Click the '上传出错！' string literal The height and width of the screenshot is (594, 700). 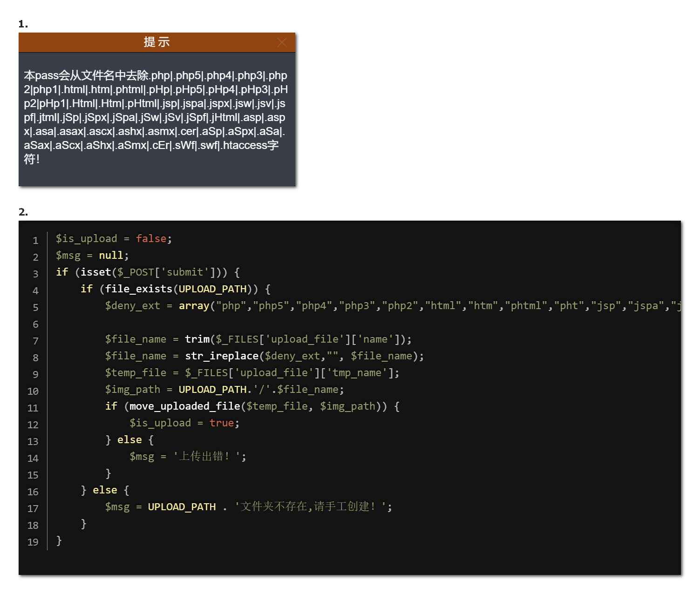pyautogui.click(x=207, y=457)
